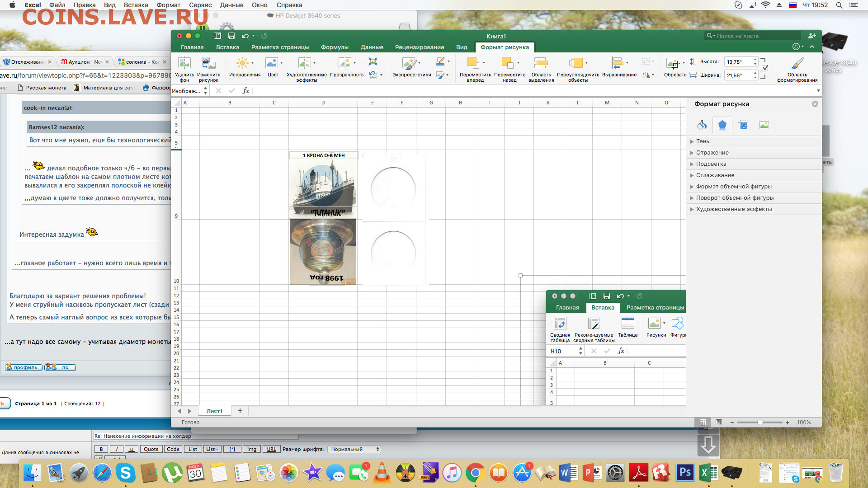This screenshot has width=868, height=488.
Task: Click the Width (Ширина) input field
Action: pos(738,75)
